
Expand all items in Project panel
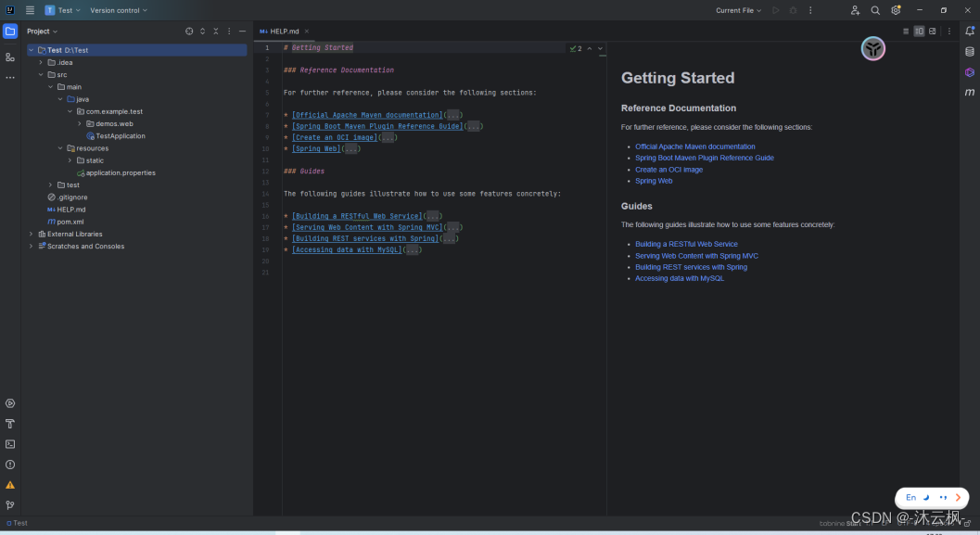click(x=202, y=32)
